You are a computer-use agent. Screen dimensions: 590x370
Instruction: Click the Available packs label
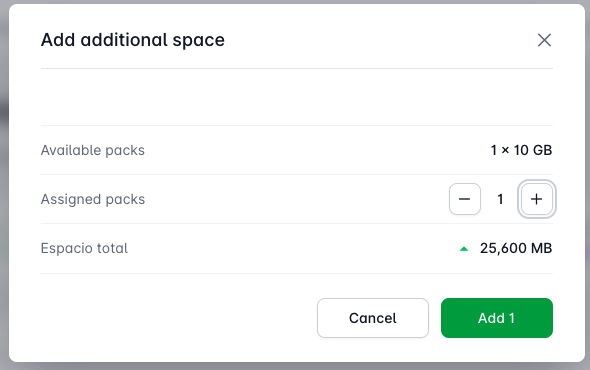93,150
